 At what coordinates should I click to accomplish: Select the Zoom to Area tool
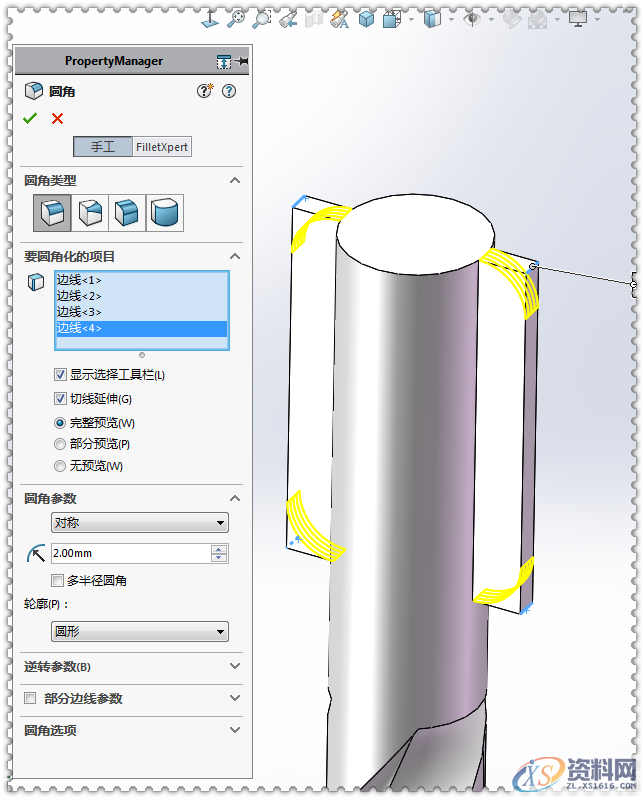262,19
